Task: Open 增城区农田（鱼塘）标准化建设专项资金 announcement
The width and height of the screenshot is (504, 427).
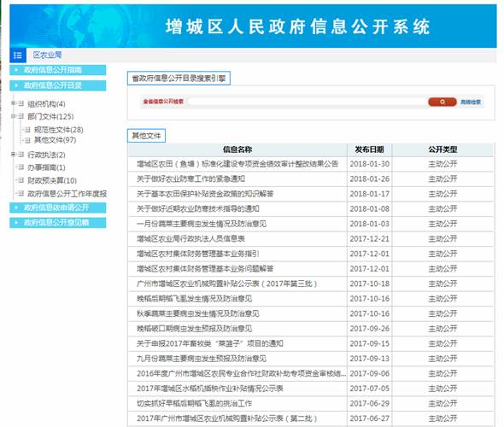Action: (x=237, y=164)
